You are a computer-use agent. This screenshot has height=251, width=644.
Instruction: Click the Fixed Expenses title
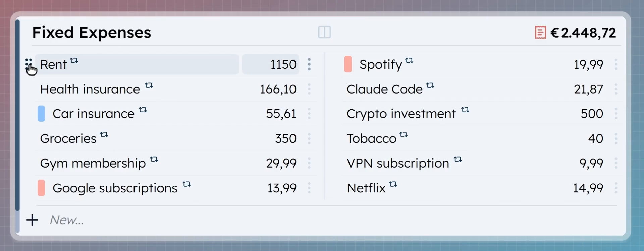tap(92, 33)
